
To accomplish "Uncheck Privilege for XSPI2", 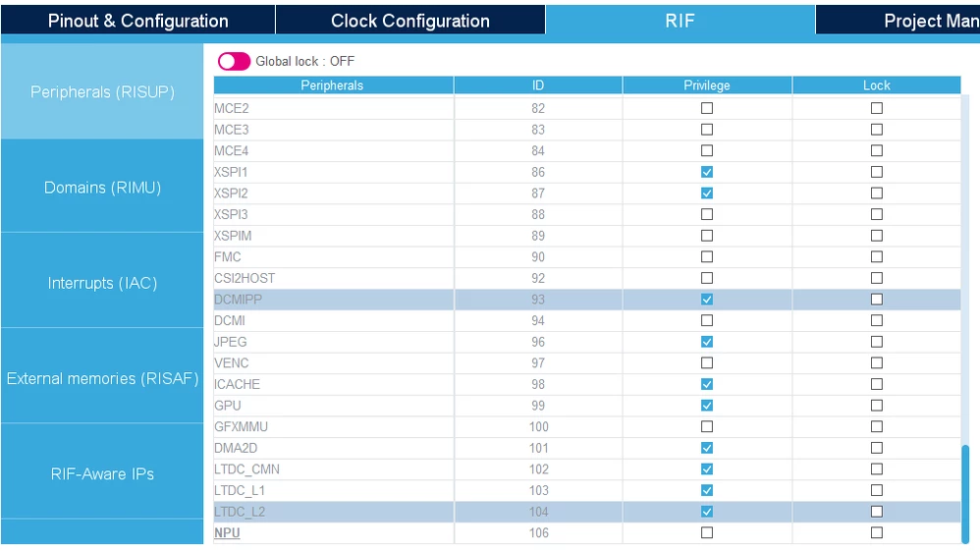I will pos(707,193).
